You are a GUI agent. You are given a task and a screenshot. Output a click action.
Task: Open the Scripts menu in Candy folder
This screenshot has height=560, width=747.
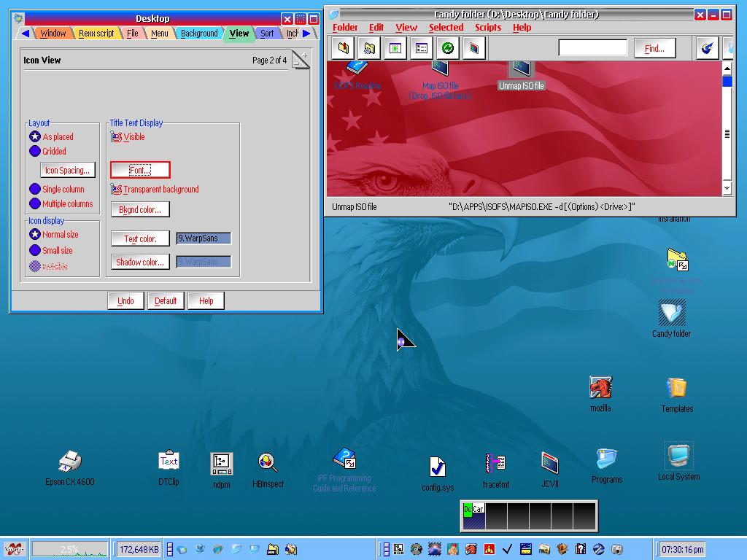point(487,28)
